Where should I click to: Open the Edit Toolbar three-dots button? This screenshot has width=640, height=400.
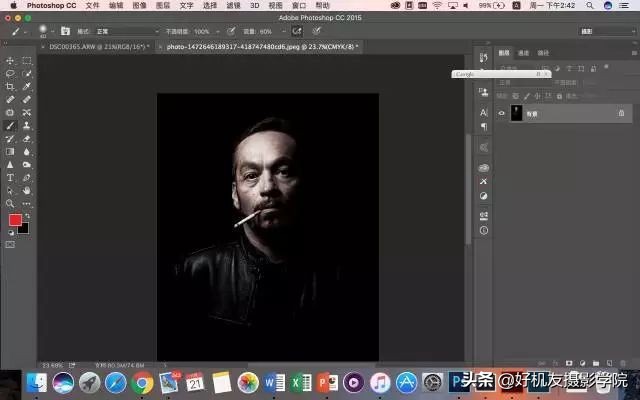pyautogui.click(x=27, y=203)
